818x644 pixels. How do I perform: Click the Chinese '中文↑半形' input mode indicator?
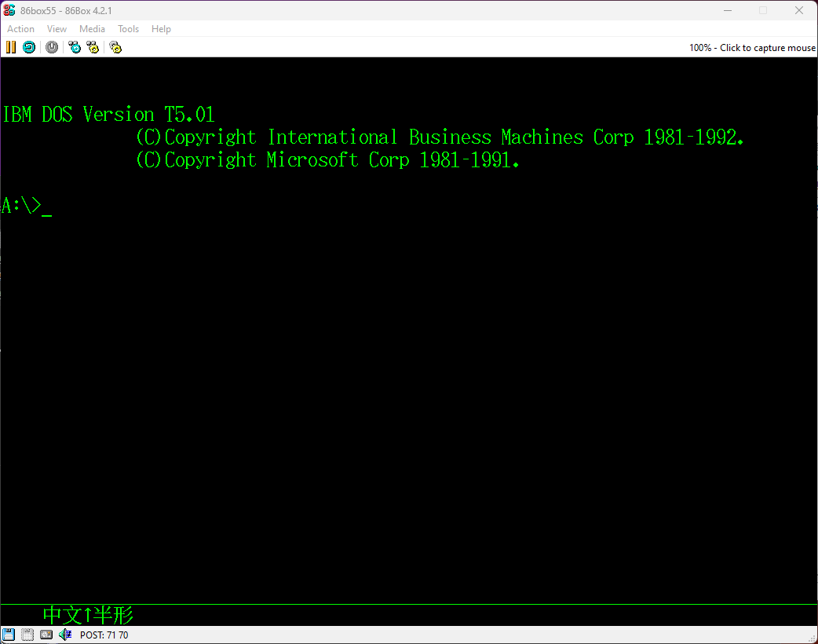pyautogui.click(x=88, y=615)
